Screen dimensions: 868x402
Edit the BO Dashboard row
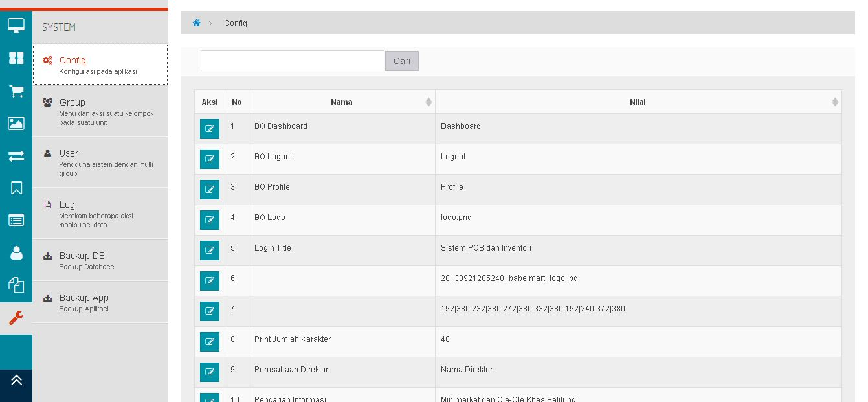pyautogui.click(x=209, y=129)
